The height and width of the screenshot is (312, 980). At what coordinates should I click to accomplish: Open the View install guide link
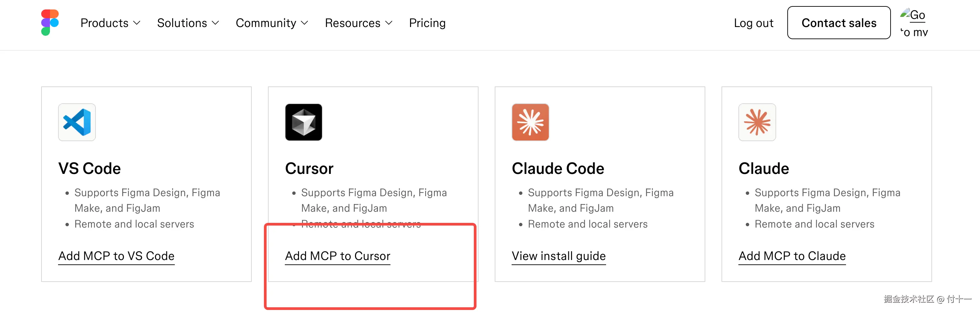click(559, 256)
